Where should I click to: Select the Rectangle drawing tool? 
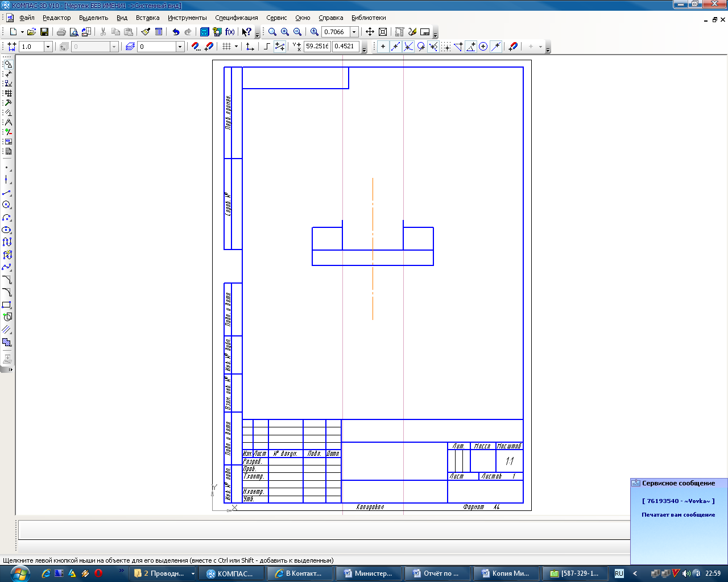[7, 305]
